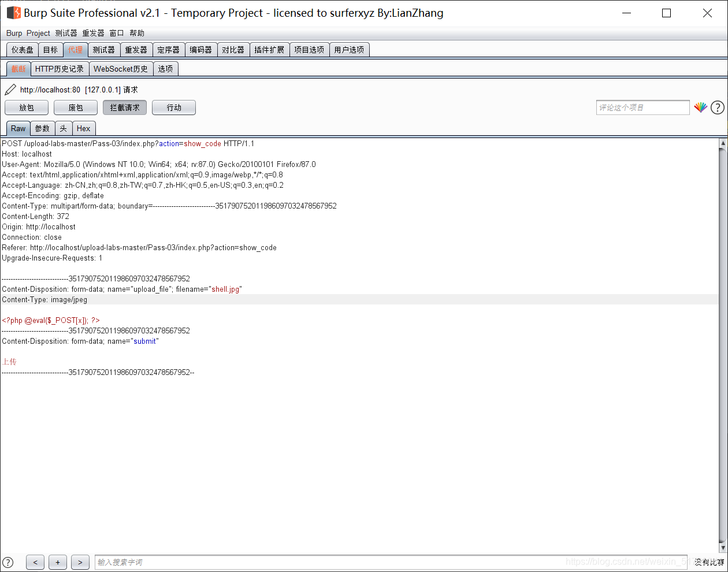The image size is (728, 572).
Task: Switch to the 插件扩展 tab
Action: pos(269,50)
